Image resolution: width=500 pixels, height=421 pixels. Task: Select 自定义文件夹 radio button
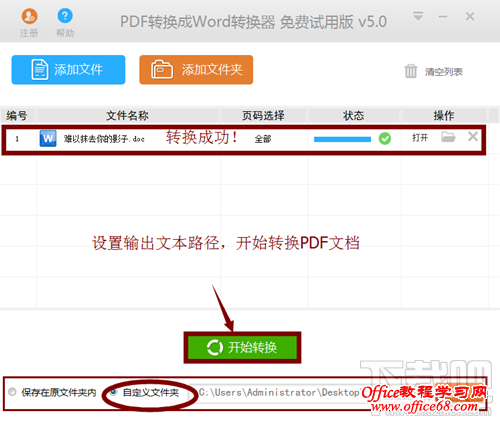[114, 392]
